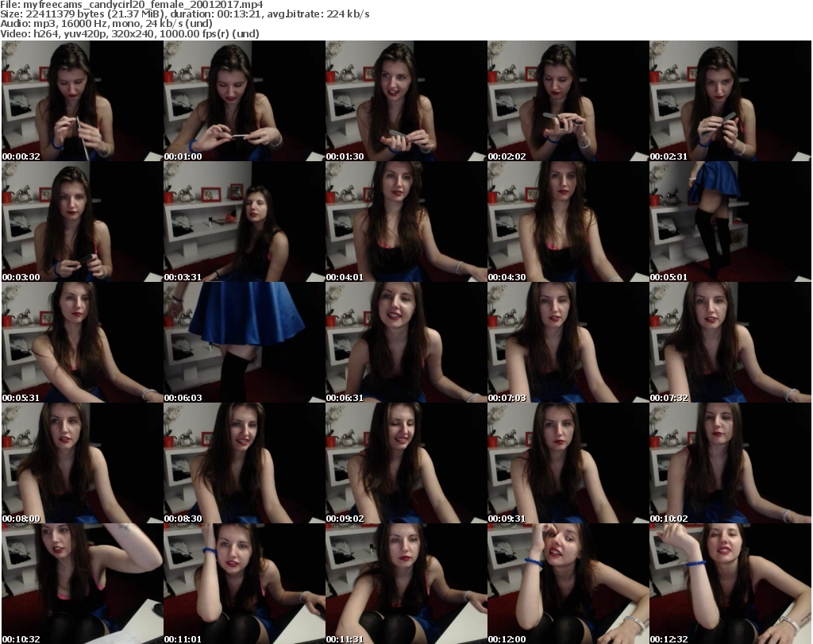Click the 00:07:32 video frame

coord(730,343)
